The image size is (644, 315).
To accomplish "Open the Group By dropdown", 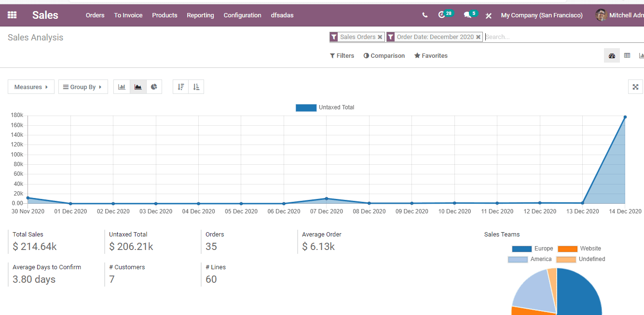I will [x=83, y=87].
